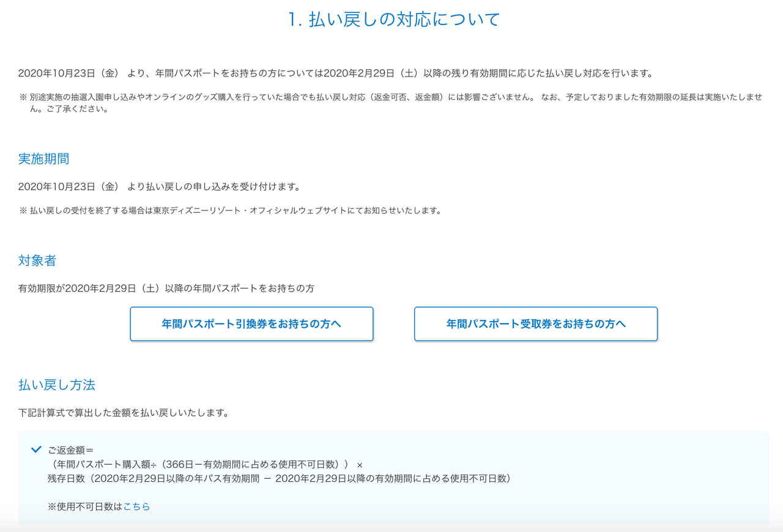783x532 pixels.
Task: Follow the こちら link for 使用不可日数
Action: tap(136, 506)
